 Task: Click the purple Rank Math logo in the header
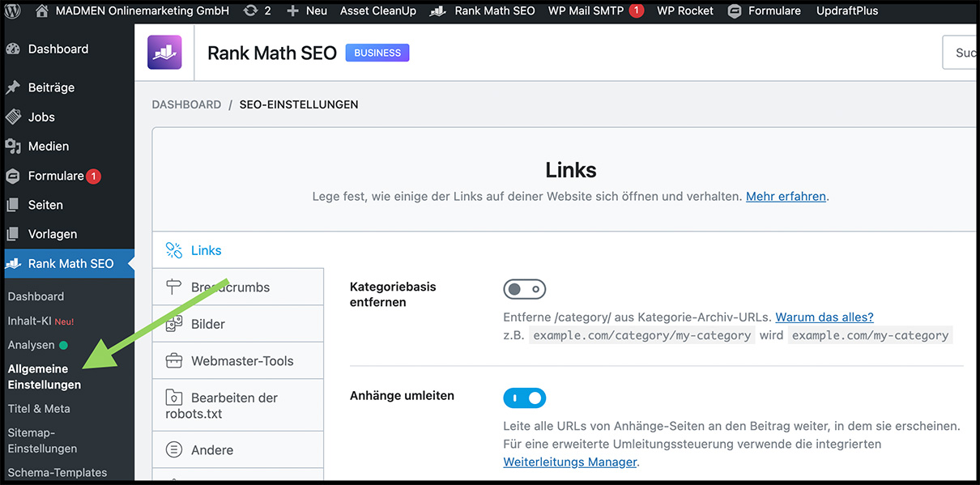164,53
